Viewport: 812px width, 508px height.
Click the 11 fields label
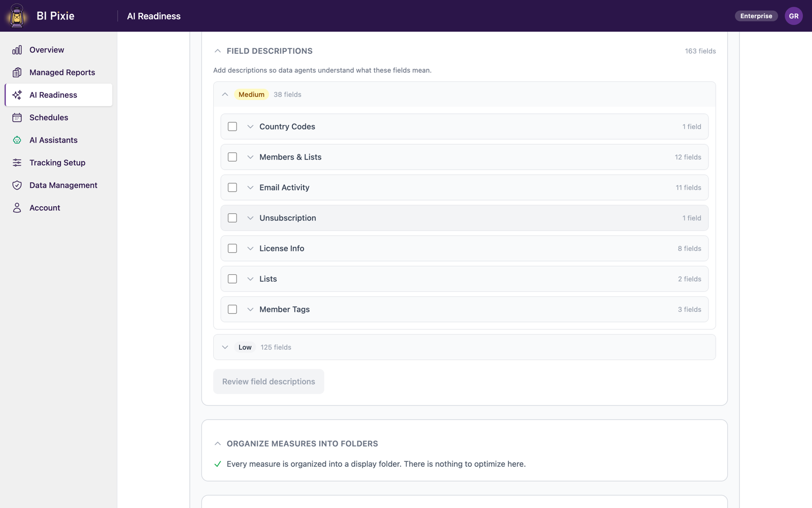tap(688, 187)
